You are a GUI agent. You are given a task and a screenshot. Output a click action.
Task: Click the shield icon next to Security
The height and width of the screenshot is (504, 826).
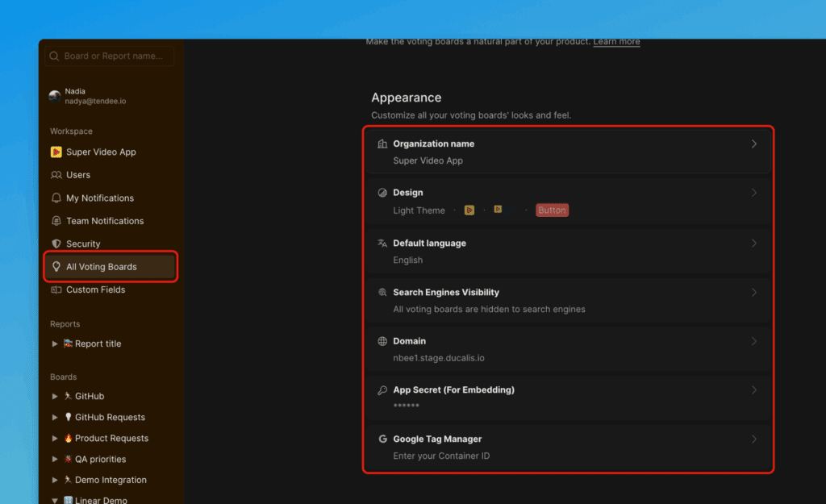(56, 244)
